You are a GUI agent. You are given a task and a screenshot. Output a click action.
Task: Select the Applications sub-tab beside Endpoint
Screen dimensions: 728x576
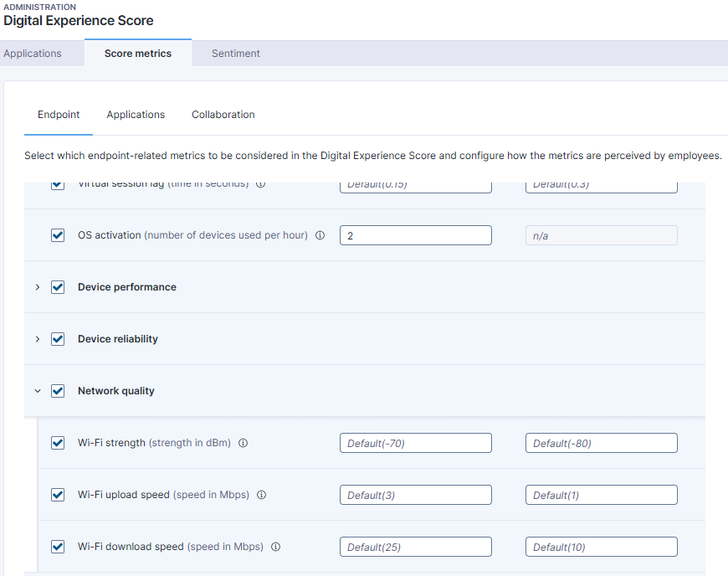pos(136,115)
